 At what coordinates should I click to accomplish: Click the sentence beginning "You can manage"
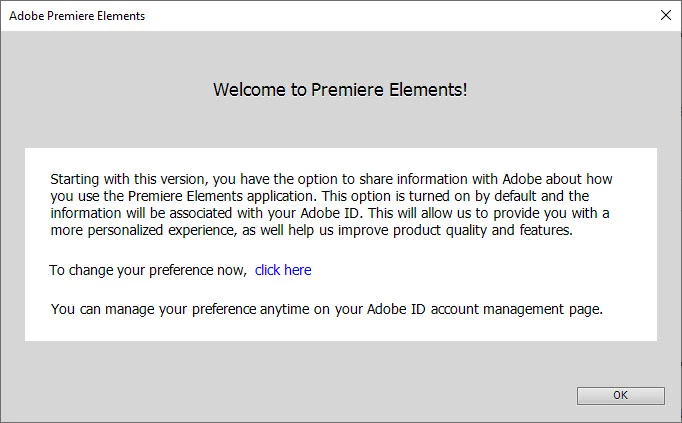tap(326, 308)
